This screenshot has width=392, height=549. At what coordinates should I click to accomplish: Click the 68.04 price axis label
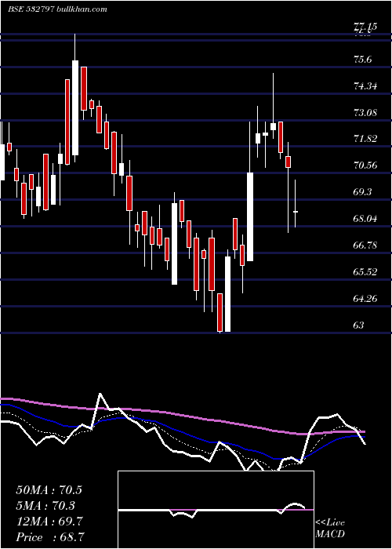tap(365, 219)
